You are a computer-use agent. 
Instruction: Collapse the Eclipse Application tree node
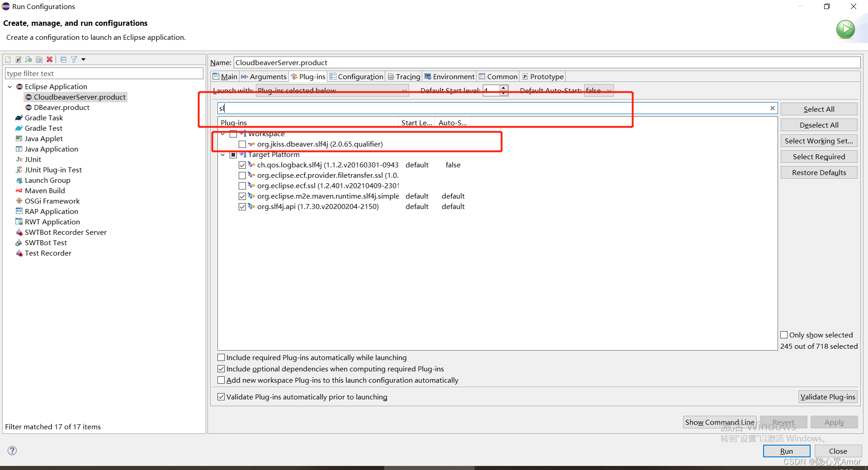tap(10, 86)
